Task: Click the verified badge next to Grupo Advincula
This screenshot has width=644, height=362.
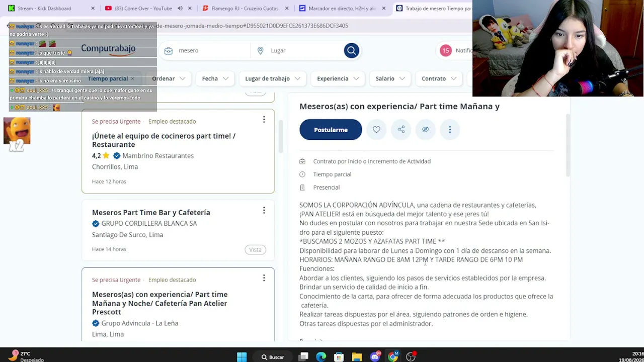Action: [x=96, y=323]
